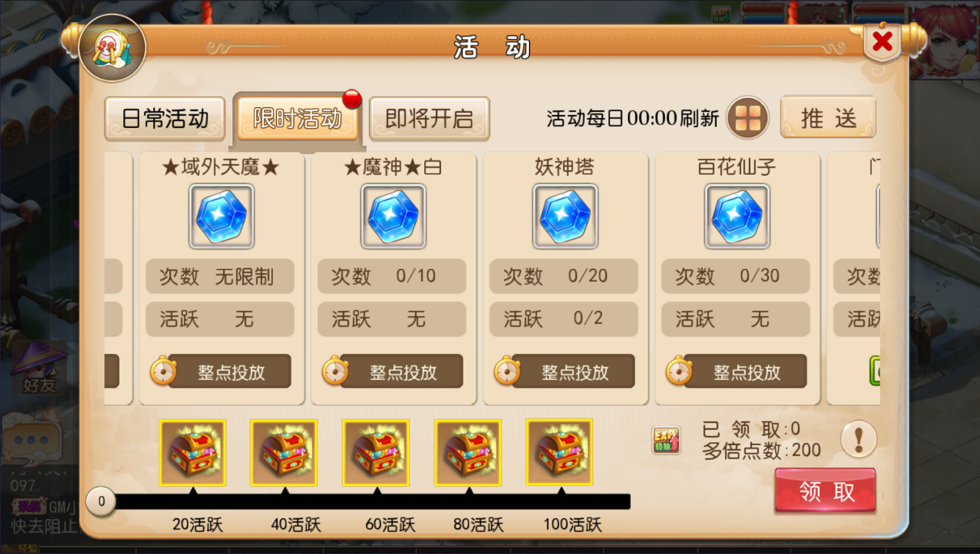The width and height of the screenshot is (980, 554).
Task: Click the four-square grid view icon
Action: 748,118
